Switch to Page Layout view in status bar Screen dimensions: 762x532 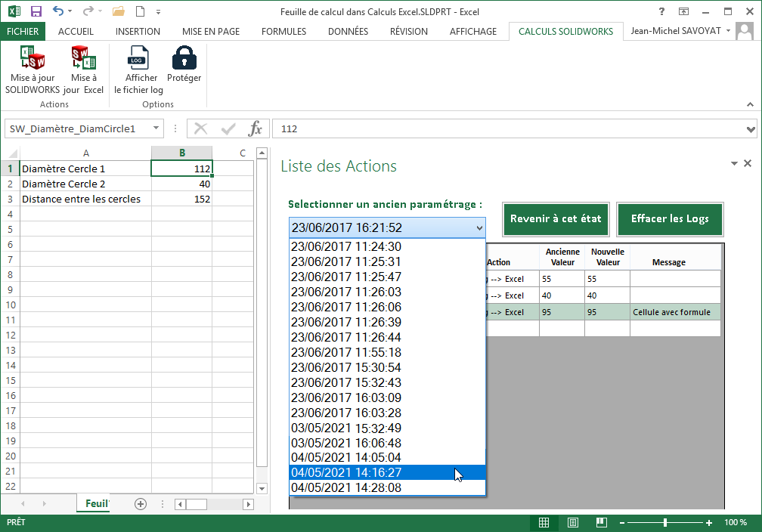573,523
